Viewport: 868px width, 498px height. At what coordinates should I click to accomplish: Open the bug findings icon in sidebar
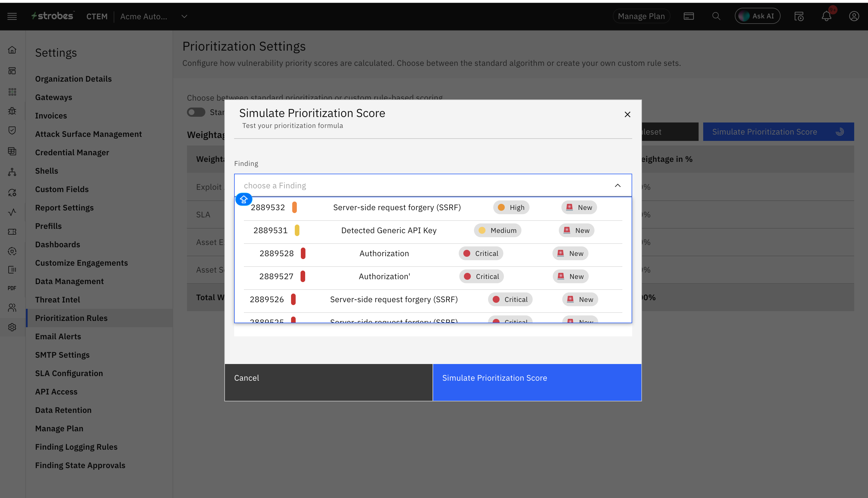(x=12, y=111)
